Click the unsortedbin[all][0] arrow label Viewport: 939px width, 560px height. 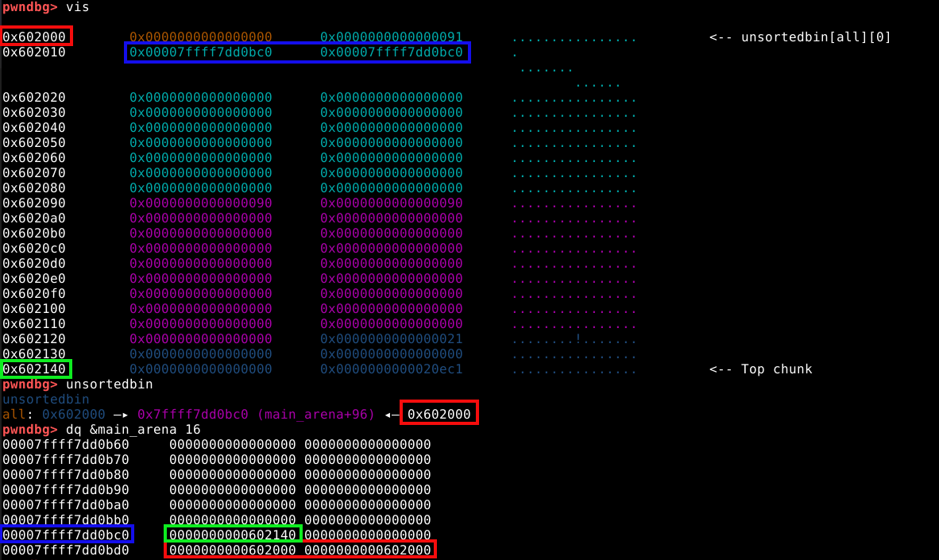pyautogui.click(x=800, y=37)
